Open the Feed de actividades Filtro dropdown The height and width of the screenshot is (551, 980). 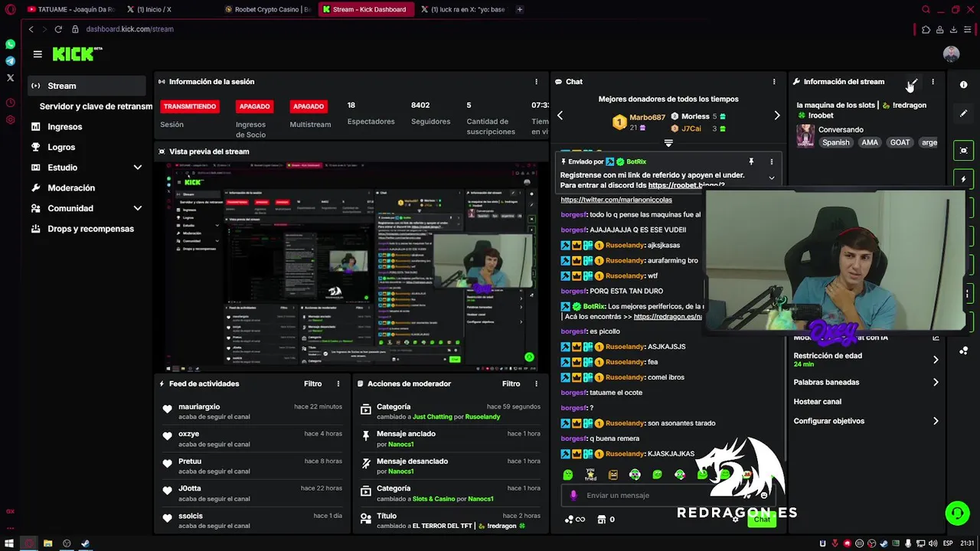tap(312, 384)
